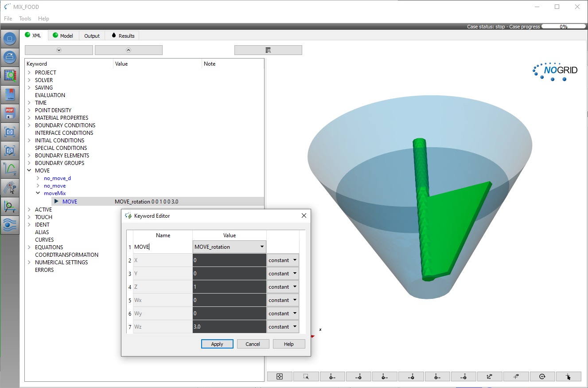
Task: Expand the BOUNDARY CONDITIONS tree node
Action: 29,125
